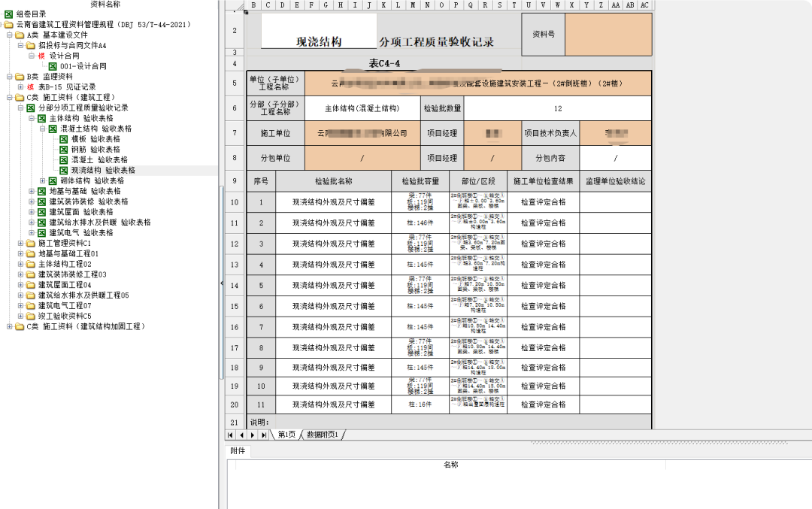The width and height of the screenshot is (812, 509).
Task: Expand the 主体结构工程02 folder
Action: pyautogui.click(x=20, y=264)
